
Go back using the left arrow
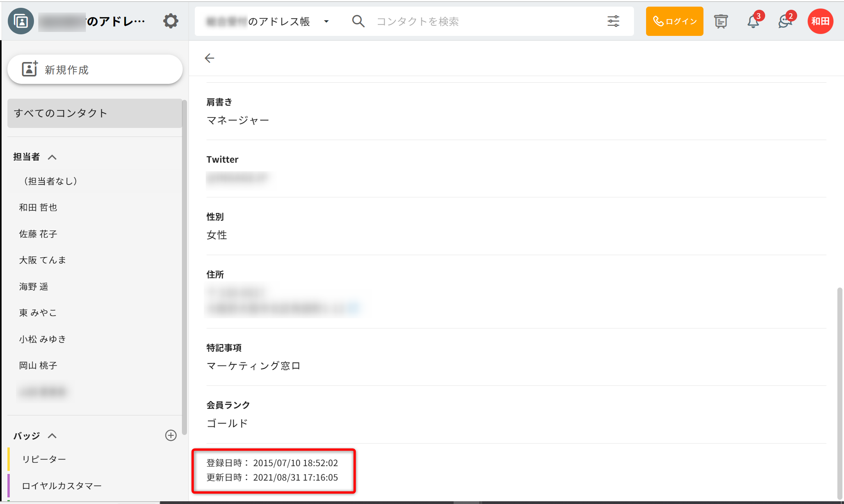[210, 58]
